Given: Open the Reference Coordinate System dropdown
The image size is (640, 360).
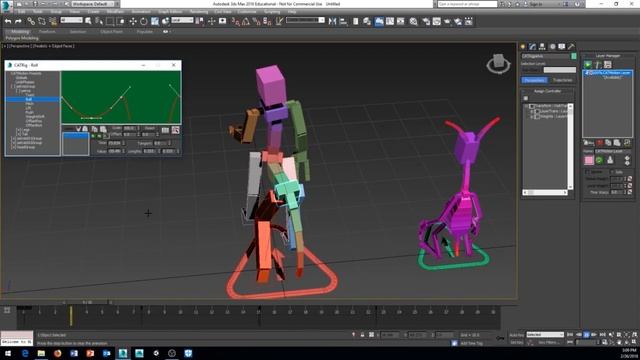Looking at the screenshot, I should (182, 20).
